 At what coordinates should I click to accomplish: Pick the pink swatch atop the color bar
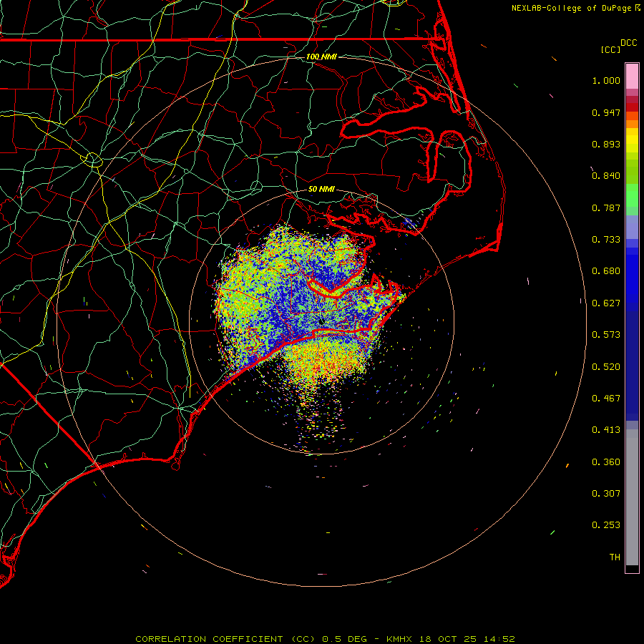632,77
